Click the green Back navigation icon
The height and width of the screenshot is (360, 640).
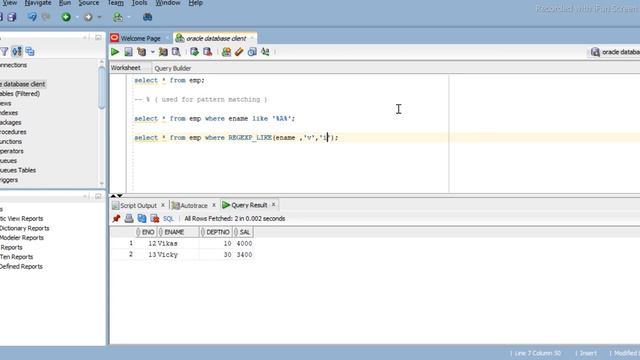[66, 17]
